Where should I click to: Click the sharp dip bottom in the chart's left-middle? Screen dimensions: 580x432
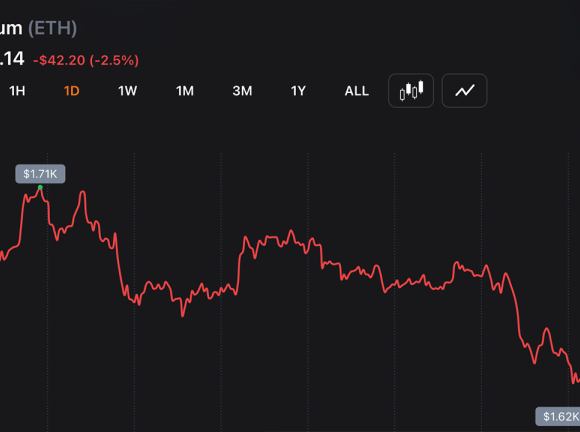pos(182,315)
